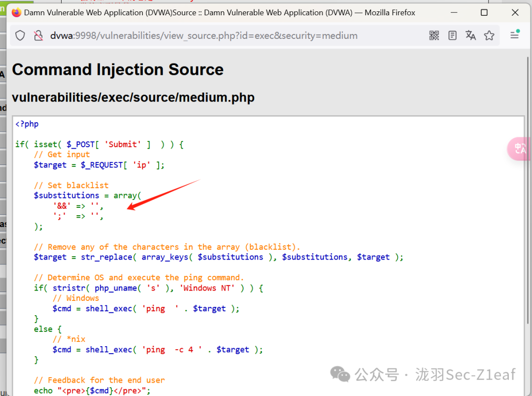Click the pink floating translate button

519,149
